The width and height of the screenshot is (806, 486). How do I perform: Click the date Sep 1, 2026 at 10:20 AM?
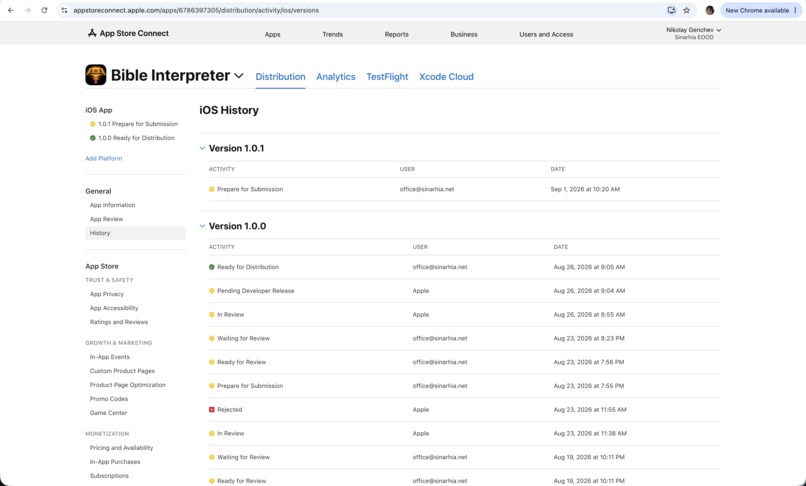585,189
